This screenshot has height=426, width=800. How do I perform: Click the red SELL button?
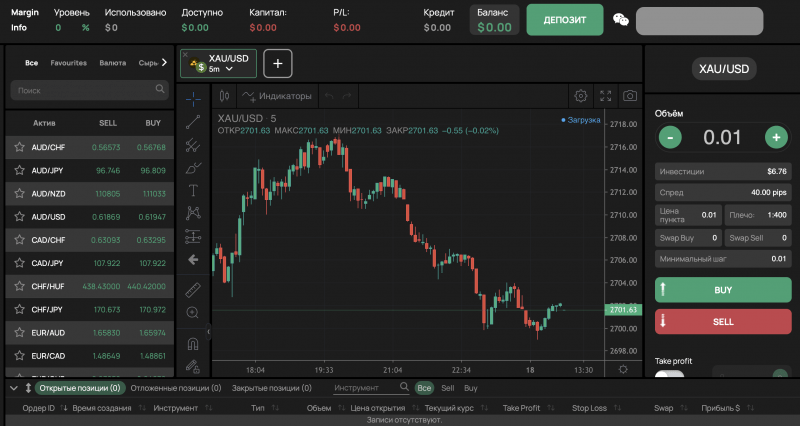pyautogui.click(x=723, y=321)
